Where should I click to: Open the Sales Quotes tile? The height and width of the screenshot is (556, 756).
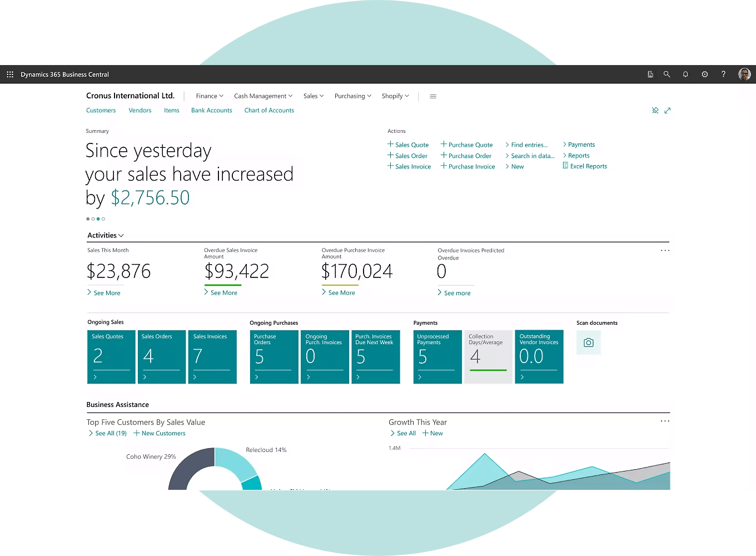tap(111, 357)
